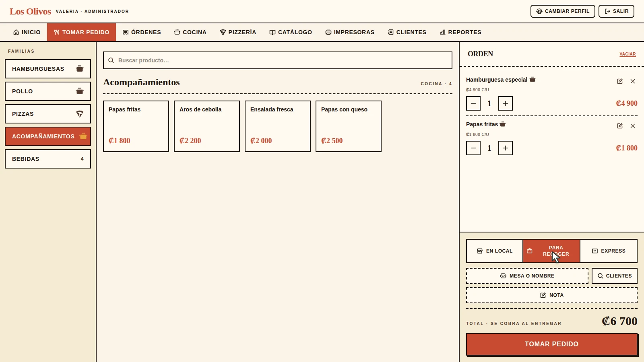Screen dimensions: 644x362
Task: Select the Para Recoger option
Action: click(551, 251)
